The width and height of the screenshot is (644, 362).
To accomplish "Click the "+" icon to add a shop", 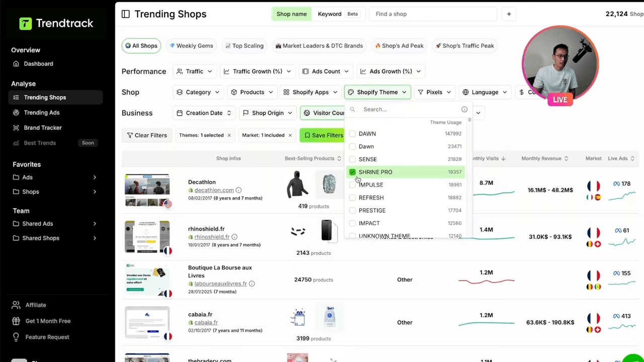I will click(509, 14).
